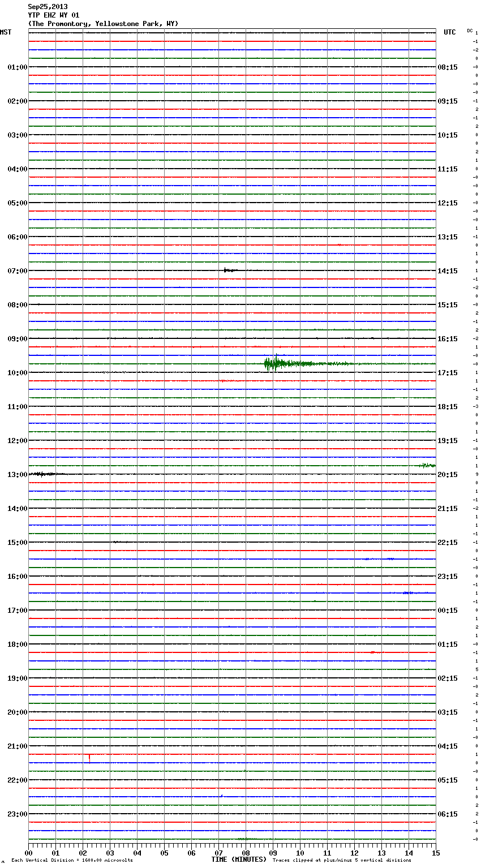Select the 13:00 MST hour label

coord(18,475)
